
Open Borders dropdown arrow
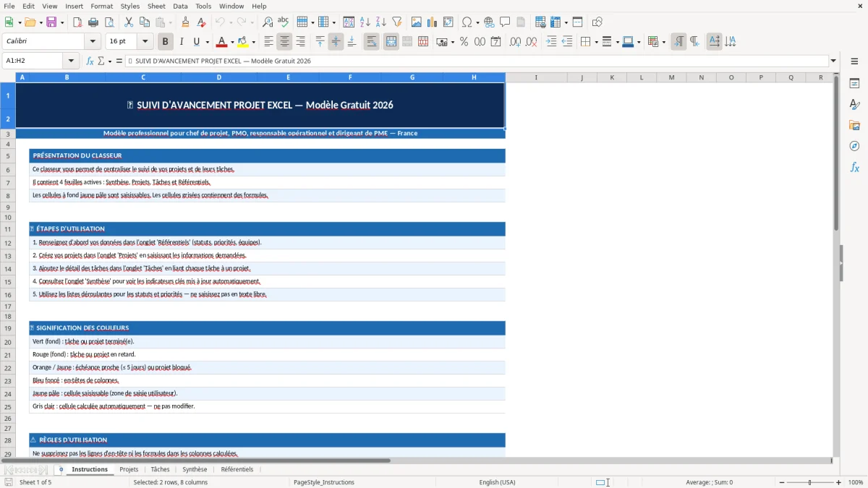(x=597, y=42)
